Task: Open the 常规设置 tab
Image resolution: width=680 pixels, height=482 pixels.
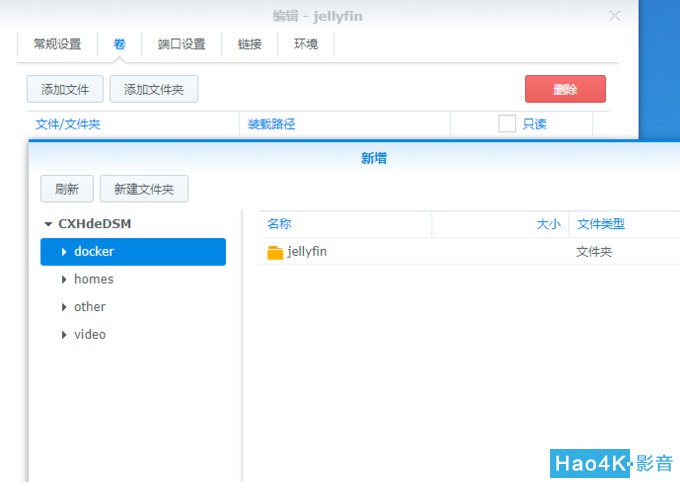Action: tap(57, 44)
